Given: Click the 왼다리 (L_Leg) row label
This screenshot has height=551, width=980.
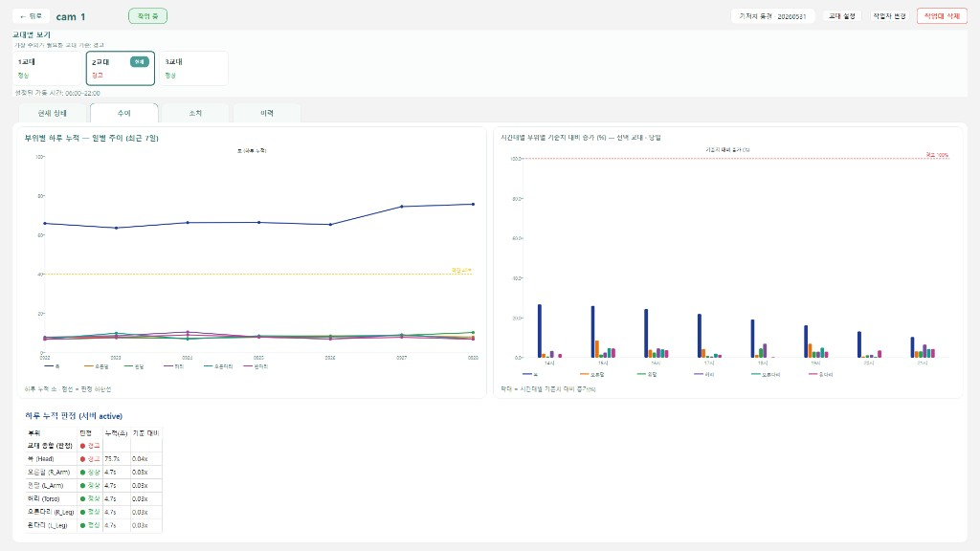Looking at the screenshot, I should point(47,525).
